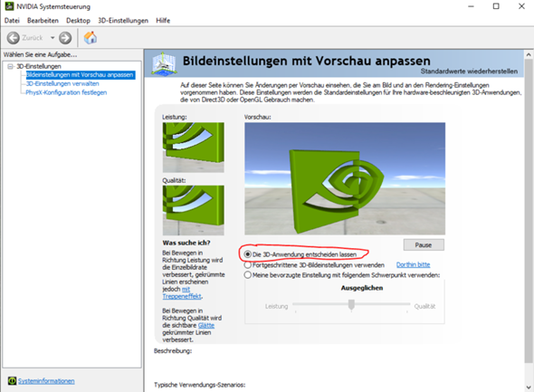Open the back history dropdown arrow
Viewport: 534px width, 392px height.
click(52, 38)
